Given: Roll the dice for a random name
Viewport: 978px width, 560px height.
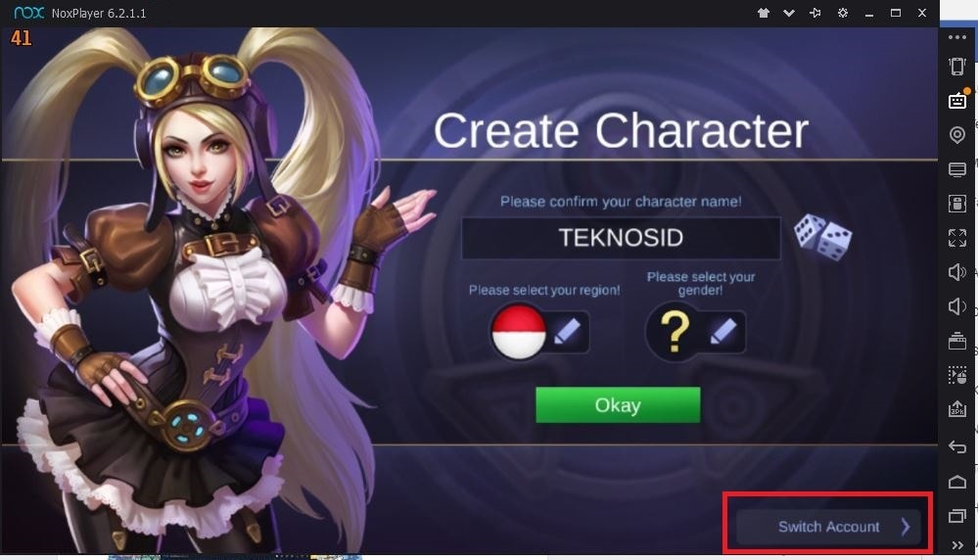Looking at the screenshot, I should pyautogui.click(x=822, y=237).
